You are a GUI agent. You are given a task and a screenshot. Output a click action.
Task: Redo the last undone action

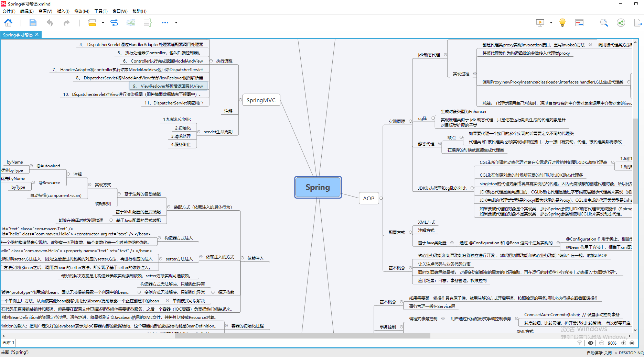coord(66,23)
